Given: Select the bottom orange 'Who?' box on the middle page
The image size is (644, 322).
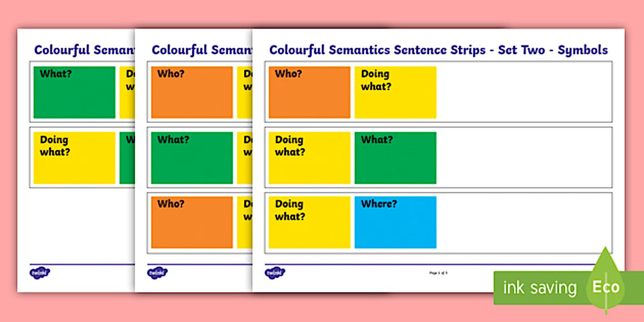Looking at the screenshot, I should pos(192,222).
